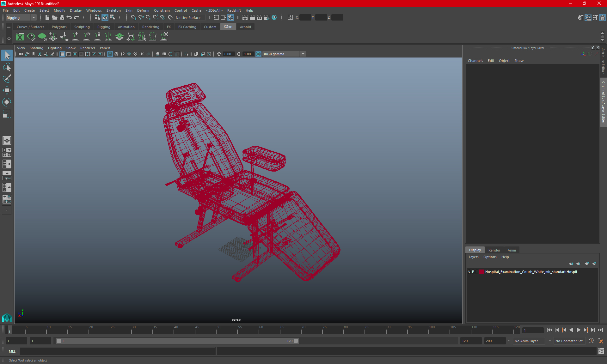607x364 pixels.
Task: Click the animation preferences icon
Action: pyautogui.click(x=600, y=341)
